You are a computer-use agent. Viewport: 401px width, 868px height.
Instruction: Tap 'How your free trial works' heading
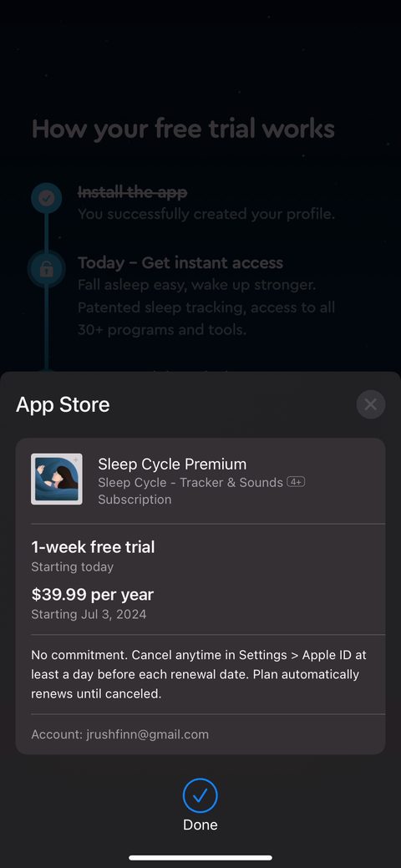point(183,129)
